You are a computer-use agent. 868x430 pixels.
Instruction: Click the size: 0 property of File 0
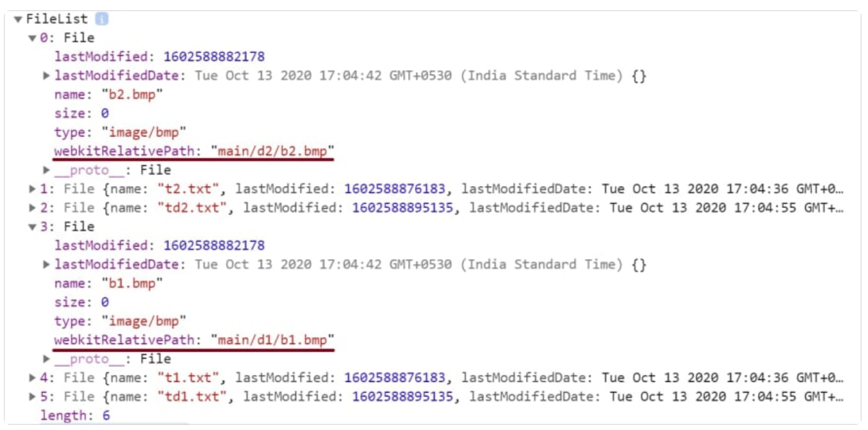(x=82, y=114)
